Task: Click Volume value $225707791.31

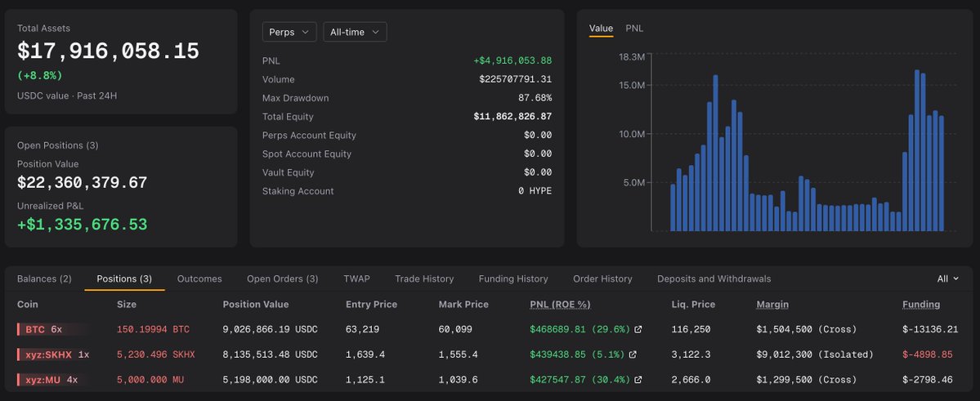Action: [516, 79]
